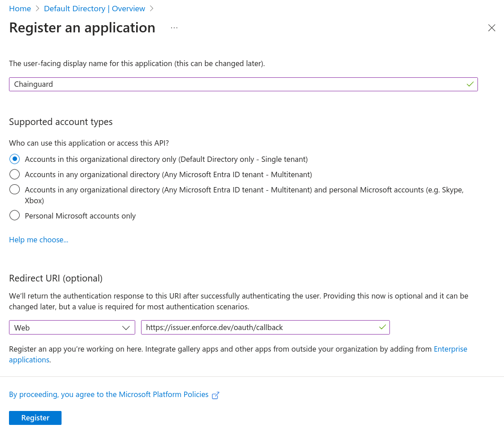The width and height of the screenshot is (504, 433).
Task: Click the green checkmark beside the redirect URI
Action: [x=383, y=327]
